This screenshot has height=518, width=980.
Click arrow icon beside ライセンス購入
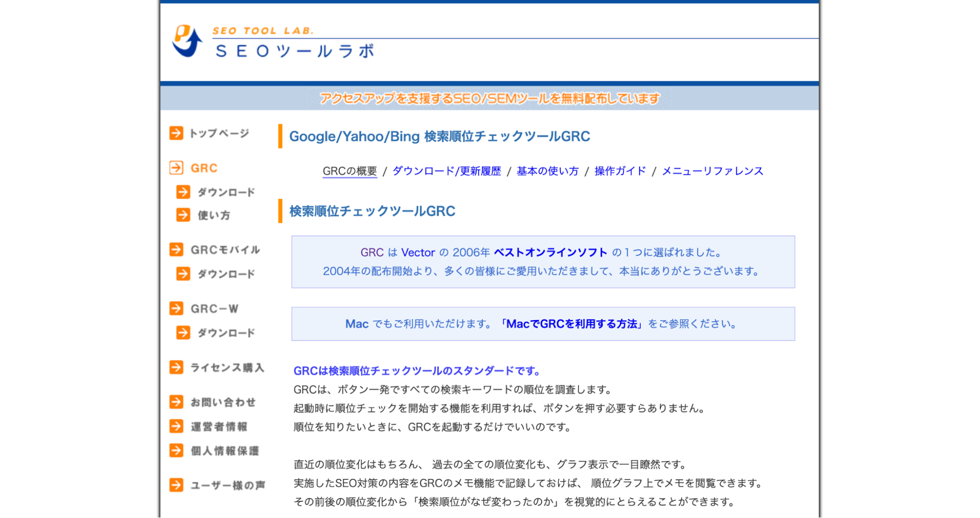176,367
